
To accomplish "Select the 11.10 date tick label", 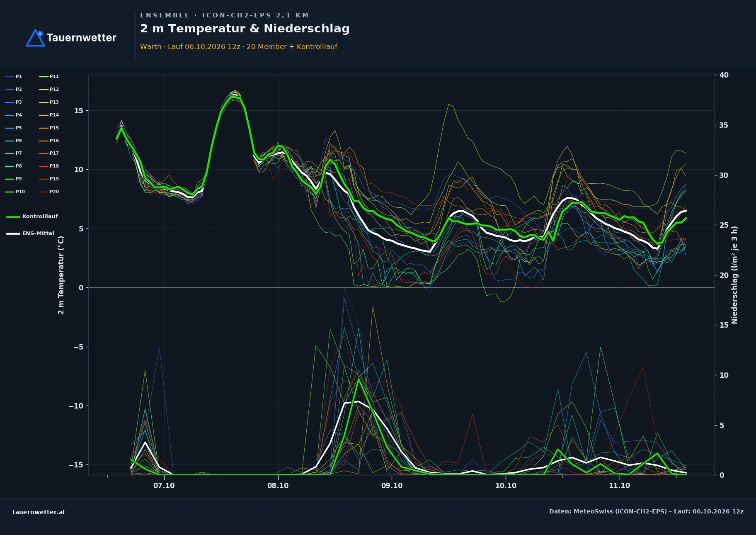I will coord(620,486).
